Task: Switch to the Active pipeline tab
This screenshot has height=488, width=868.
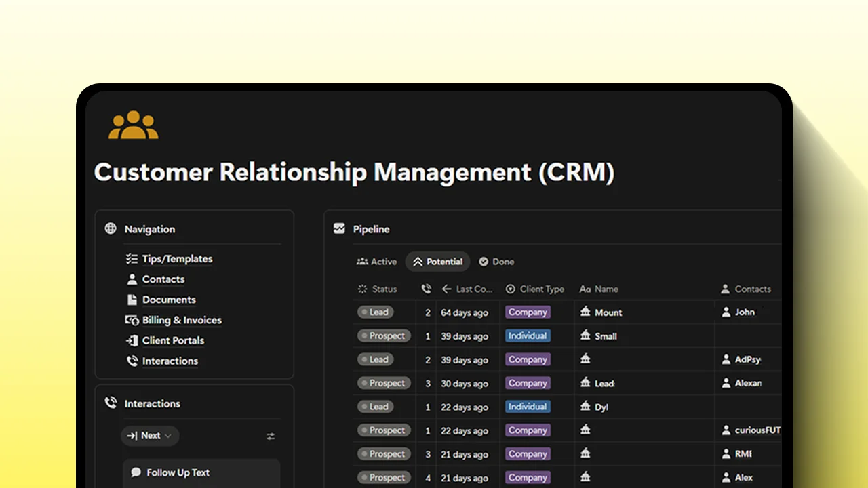Action: 376,262
